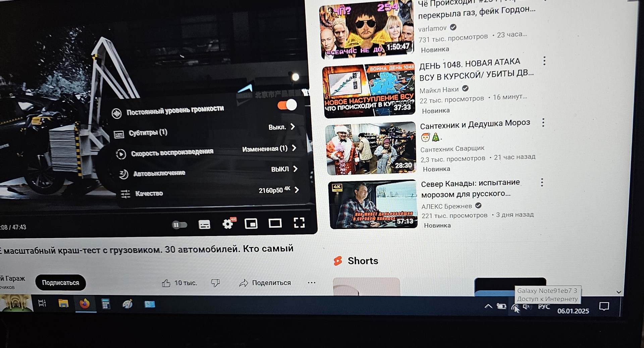Like the video with the thumbs-up icon
Image resolution: width=644 pixels, height=348 pixels.
(x=166, y=283)
